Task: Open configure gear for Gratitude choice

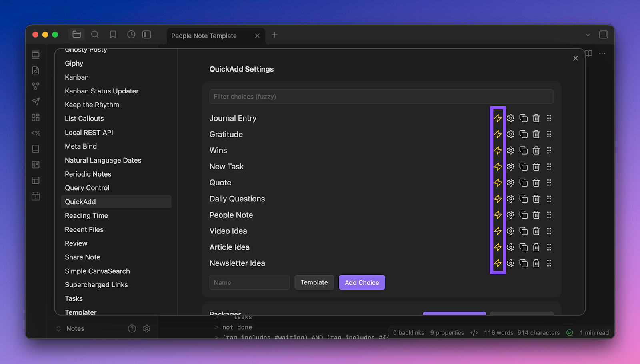Action: tap(510, 134)
